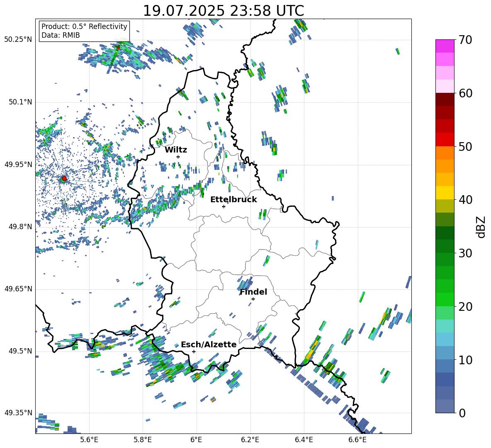This screenshot has width=491, height=448.
Task: Click the 50.25°N latitude label
Action: click(18, 40)
